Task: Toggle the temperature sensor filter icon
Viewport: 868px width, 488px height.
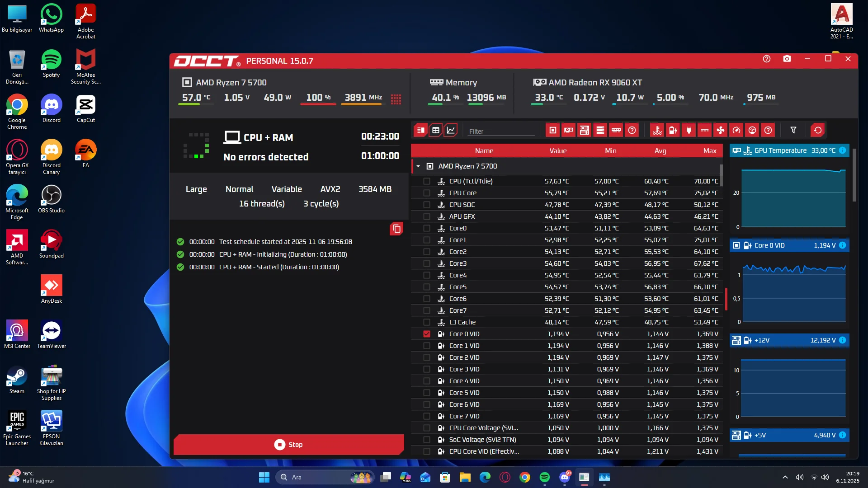Action: tap(657, 130)
